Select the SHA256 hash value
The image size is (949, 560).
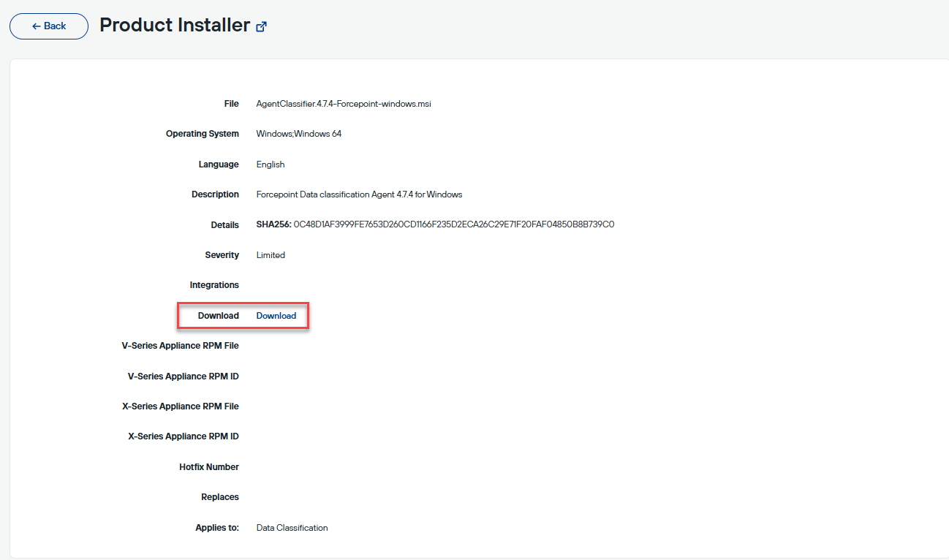pos(453,224)
